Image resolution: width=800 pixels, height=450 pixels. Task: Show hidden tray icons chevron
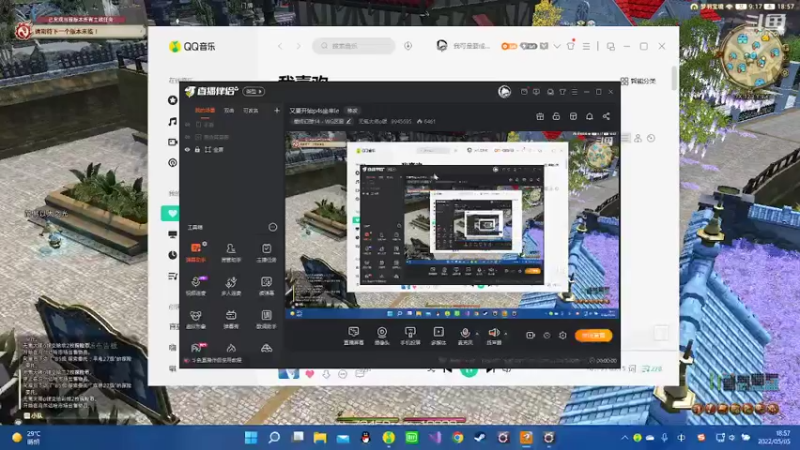624,438
